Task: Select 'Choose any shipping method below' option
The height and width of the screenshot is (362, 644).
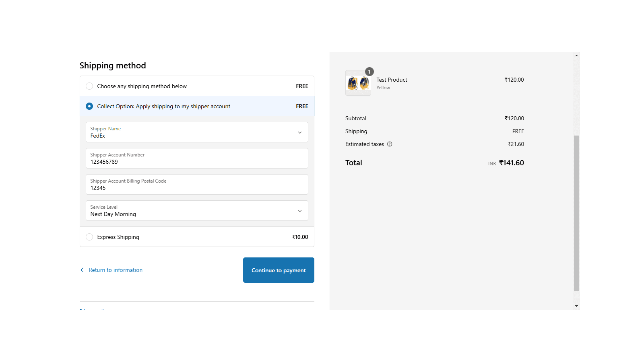Action: coord(89,86)
